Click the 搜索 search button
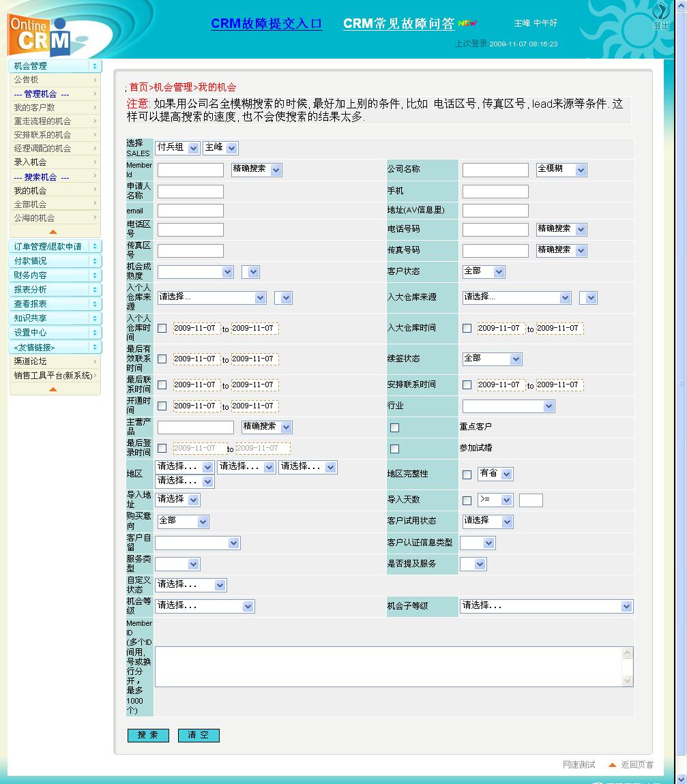This screenshot has height=784, width=687. click(148, 735)
